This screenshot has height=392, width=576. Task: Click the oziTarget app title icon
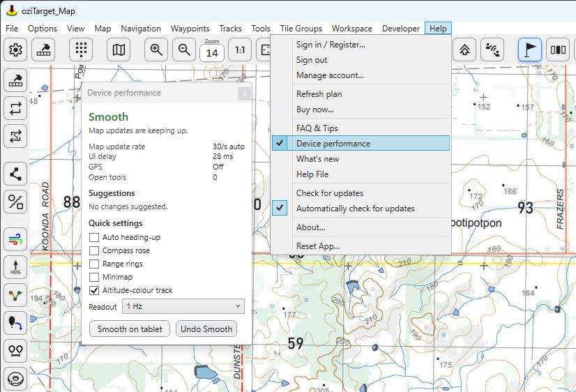(x=12, y=10)
